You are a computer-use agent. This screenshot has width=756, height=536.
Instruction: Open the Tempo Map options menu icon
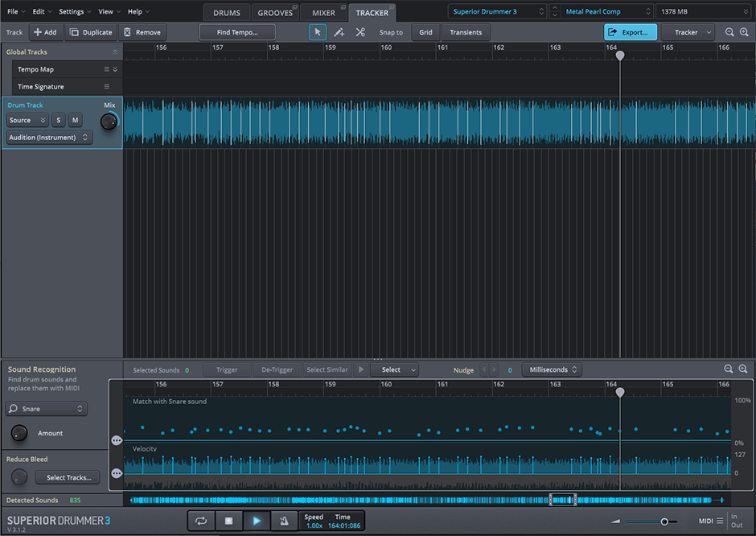tap(106, 69)
